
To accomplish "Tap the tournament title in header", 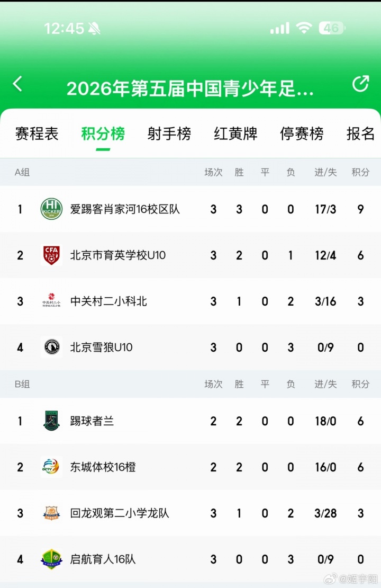I will pos(190,88).
